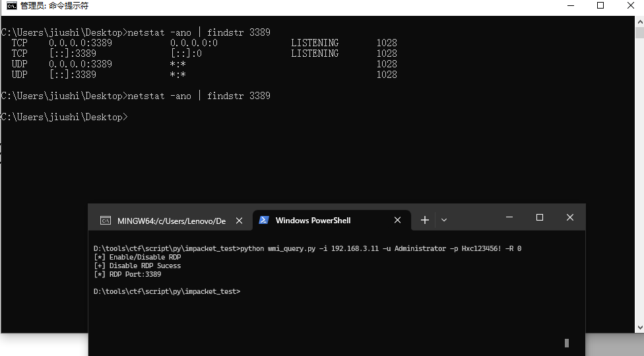
Task: Open the terminal profiles dropdown chevron
Action: (444, 221)
